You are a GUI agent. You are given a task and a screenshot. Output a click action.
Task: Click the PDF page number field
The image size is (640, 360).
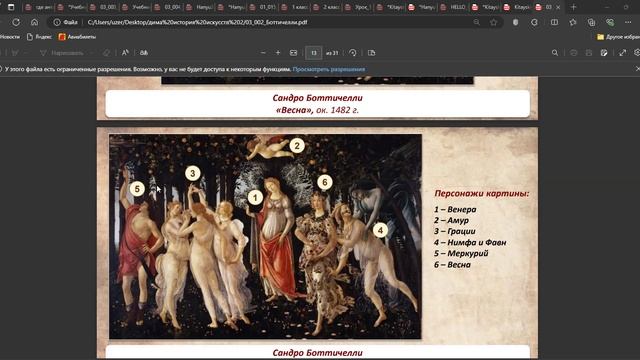click(313, 53)
